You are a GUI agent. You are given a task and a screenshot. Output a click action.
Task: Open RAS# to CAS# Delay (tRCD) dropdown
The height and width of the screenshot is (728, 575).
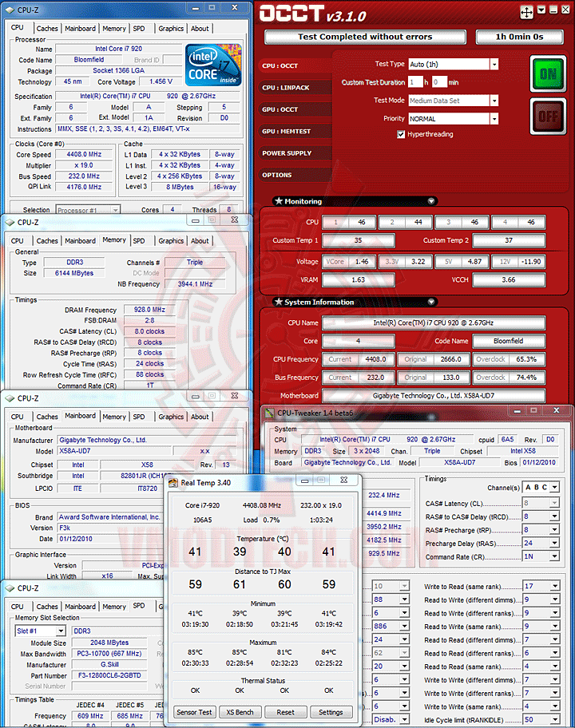(x=554, y=516)
